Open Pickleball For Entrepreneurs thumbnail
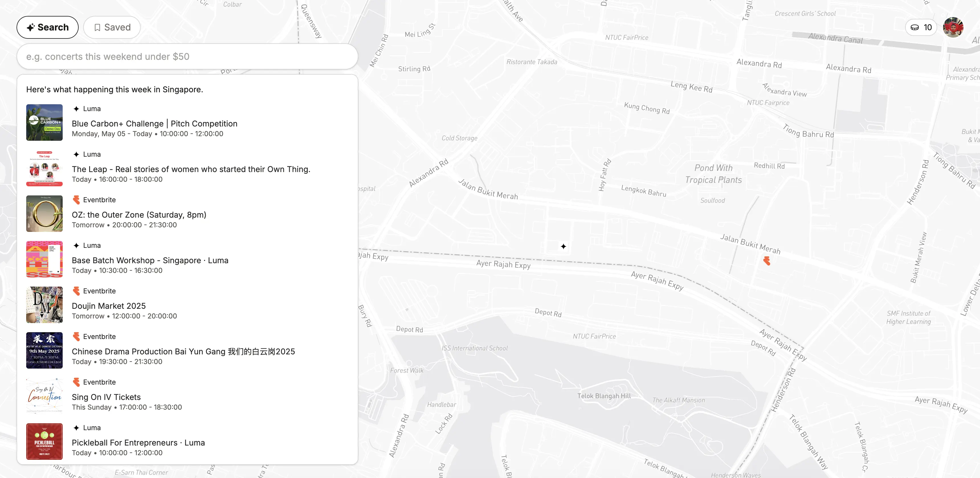 (x=44, y=442)
